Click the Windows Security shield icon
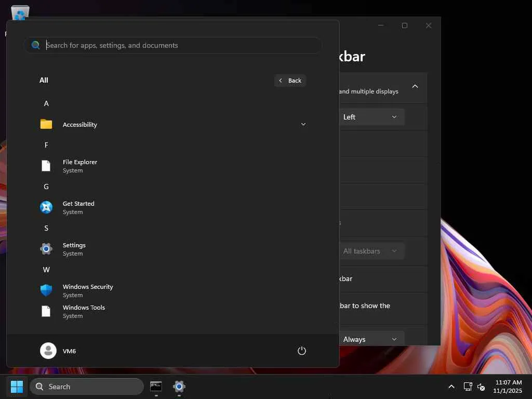 (x=46, y=290)
